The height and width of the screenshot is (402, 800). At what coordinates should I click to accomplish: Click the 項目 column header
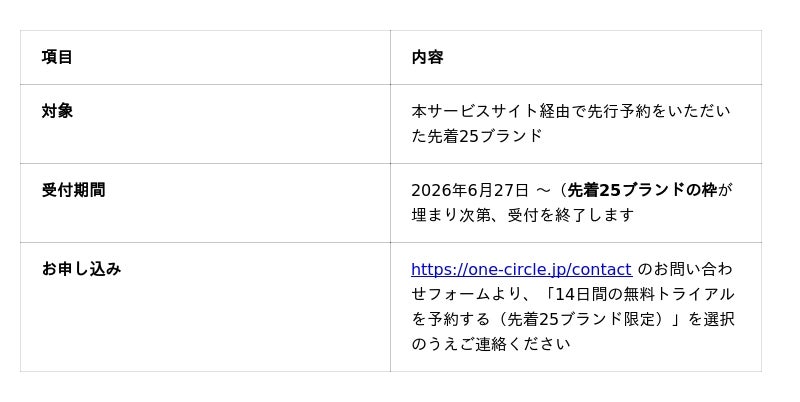tap(57, 57)
